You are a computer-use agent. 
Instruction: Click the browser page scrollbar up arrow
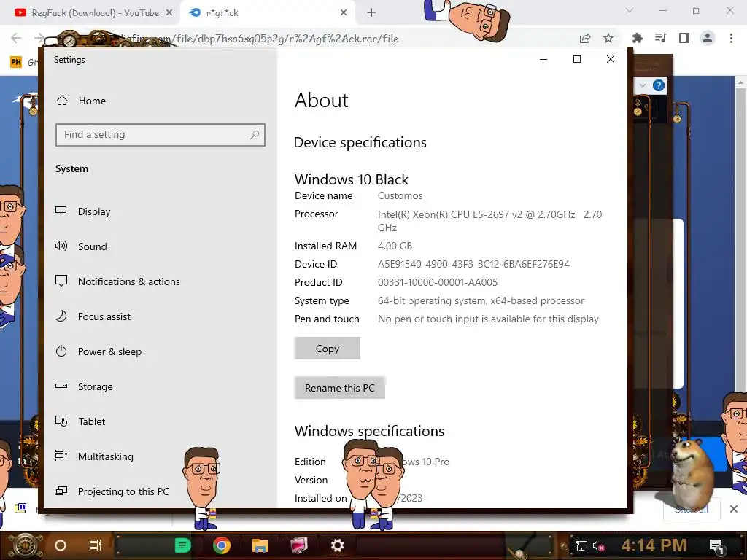pyautogui.click(x=741, y=82)
